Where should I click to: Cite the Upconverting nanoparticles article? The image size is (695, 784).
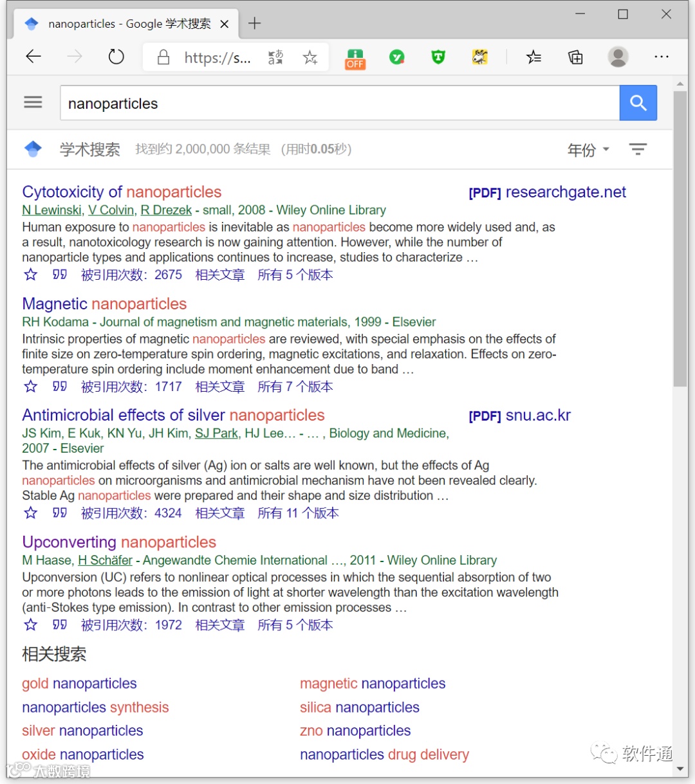[60, 625]
